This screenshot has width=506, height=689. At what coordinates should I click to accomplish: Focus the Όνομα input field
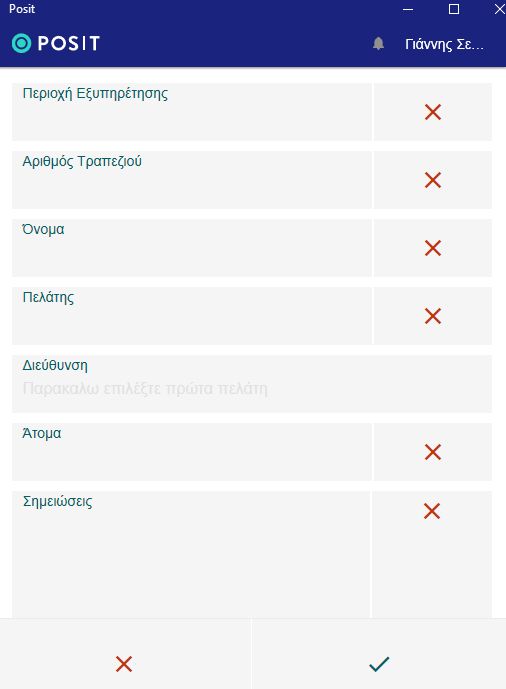(192, 248)
